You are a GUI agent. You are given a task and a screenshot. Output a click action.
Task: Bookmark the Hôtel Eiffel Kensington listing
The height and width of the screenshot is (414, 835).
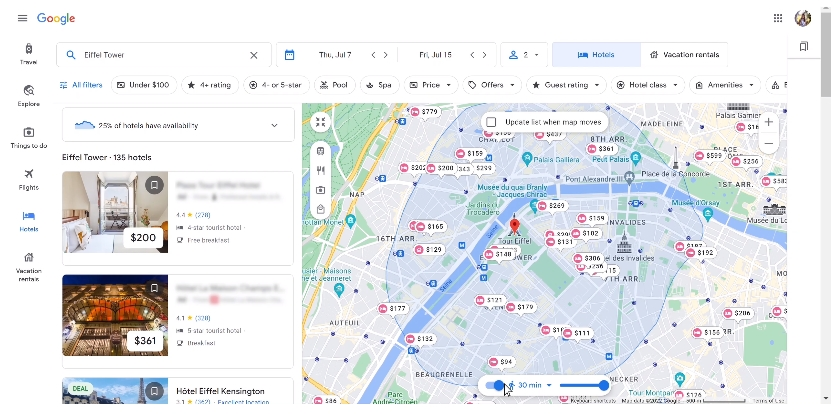[x=154, y=391]
